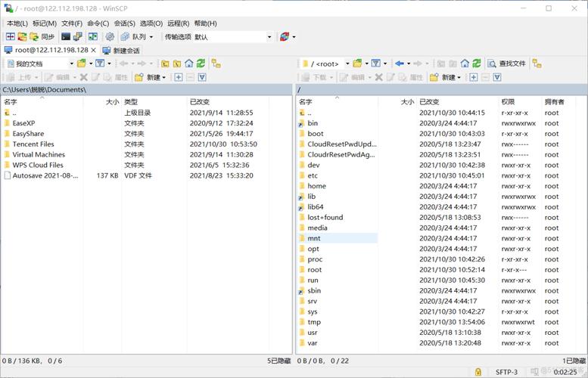Screen dimensions: 588x378
Task: Click the local select files plus icon
Action: (x=179, y=78)
